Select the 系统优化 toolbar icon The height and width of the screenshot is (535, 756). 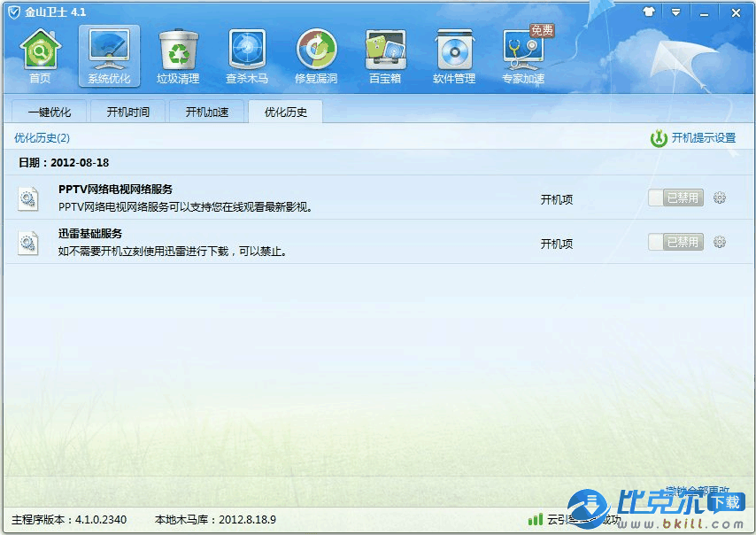(x=110, y=56)
